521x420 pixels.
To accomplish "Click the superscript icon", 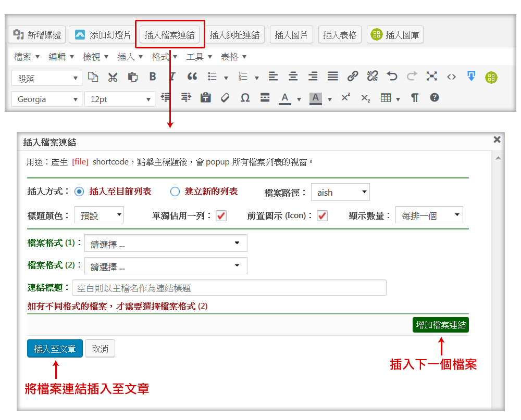I will point(345,97).
